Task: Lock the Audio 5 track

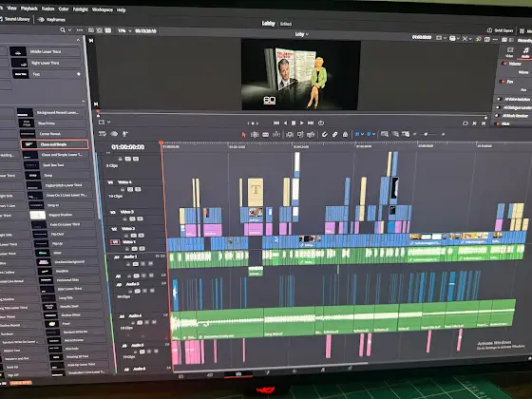Action: pos(136,351)
